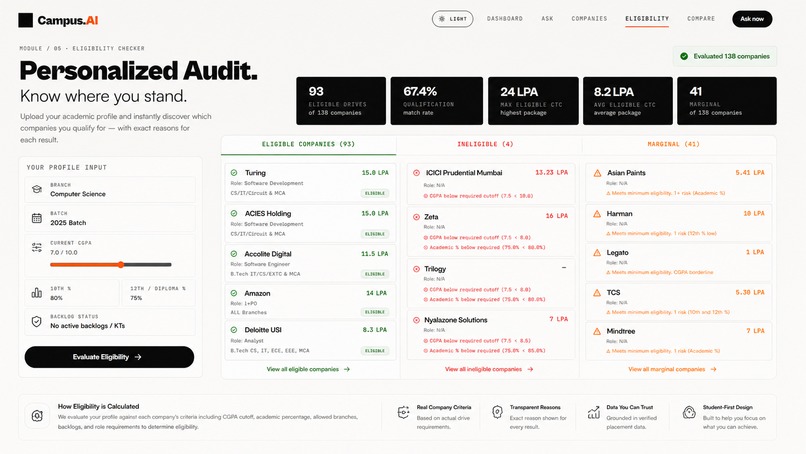Open the Branch Computer Science field
This screenshot has width=806, height=454.
tap(110, 190)
